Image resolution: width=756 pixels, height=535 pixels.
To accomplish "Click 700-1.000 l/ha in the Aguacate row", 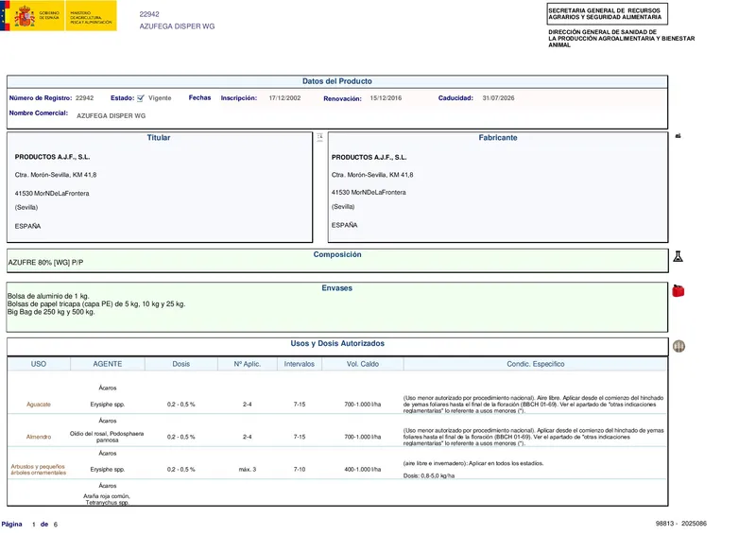I will (x=363, y=405).
